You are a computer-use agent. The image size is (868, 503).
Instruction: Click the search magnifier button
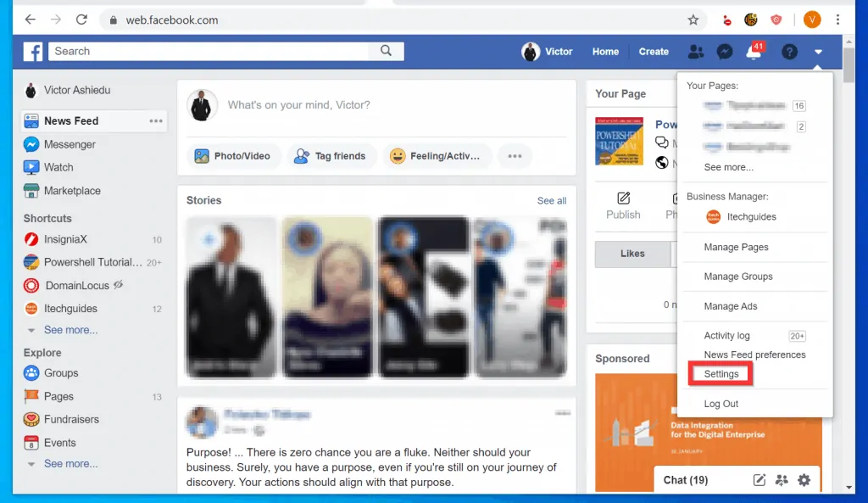click(386, 51)
